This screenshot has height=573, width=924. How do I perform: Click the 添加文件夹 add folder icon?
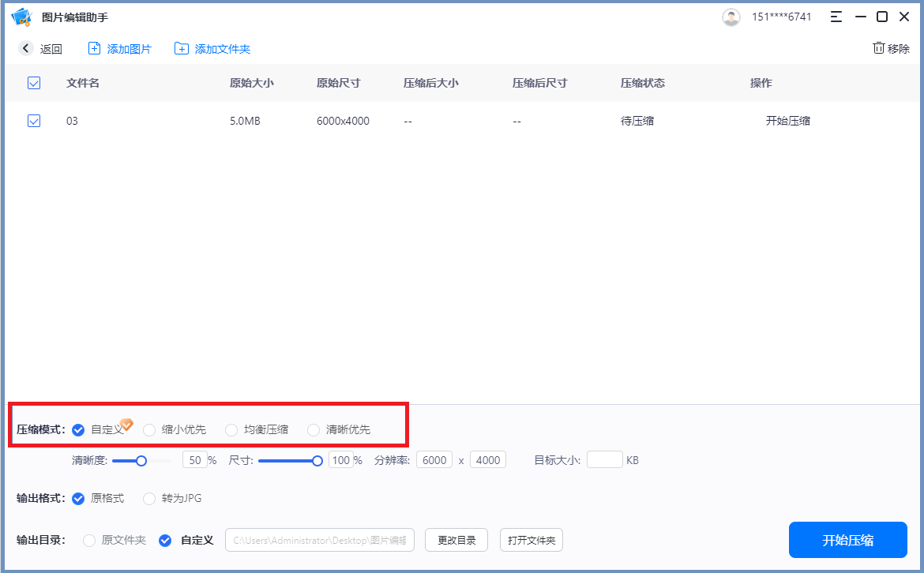(181, 48)
